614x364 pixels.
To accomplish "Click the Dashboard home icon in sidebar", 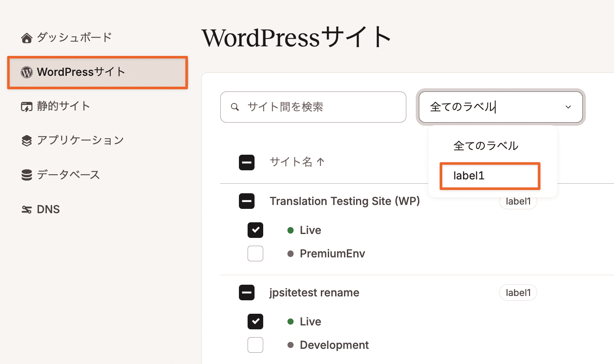I will [27, 39].
